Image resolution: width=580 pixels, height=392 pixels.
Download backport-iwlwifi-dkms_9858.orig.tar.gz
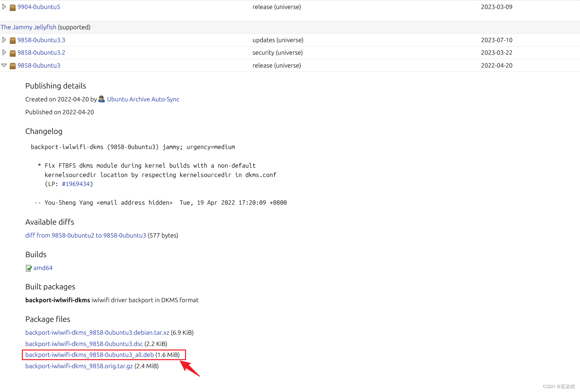tap(79, 366)
